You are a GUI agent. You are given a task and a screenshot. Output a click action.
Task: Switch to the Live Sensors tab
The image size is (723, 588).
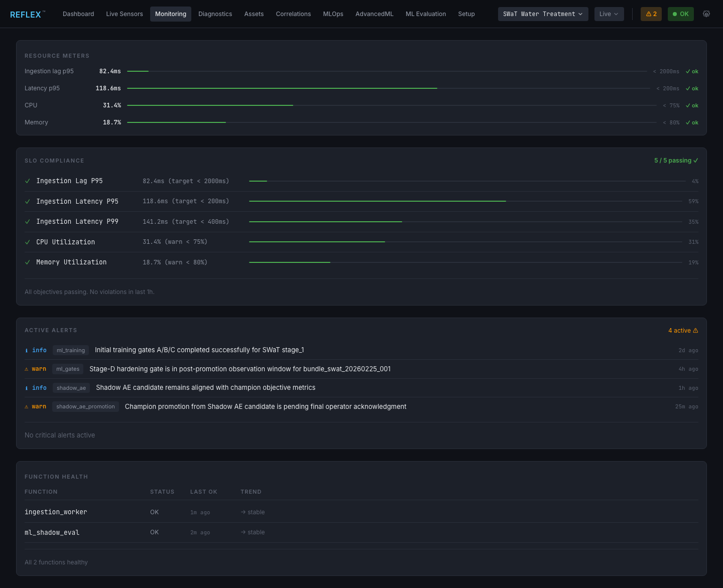click(x=125, y=14)
